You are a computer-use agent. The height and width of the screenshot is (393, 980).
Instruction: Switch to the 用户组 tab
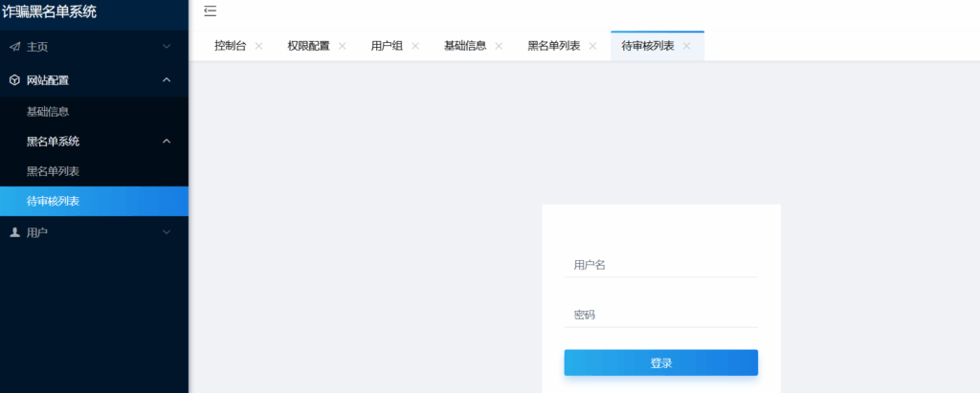[387, 46]
